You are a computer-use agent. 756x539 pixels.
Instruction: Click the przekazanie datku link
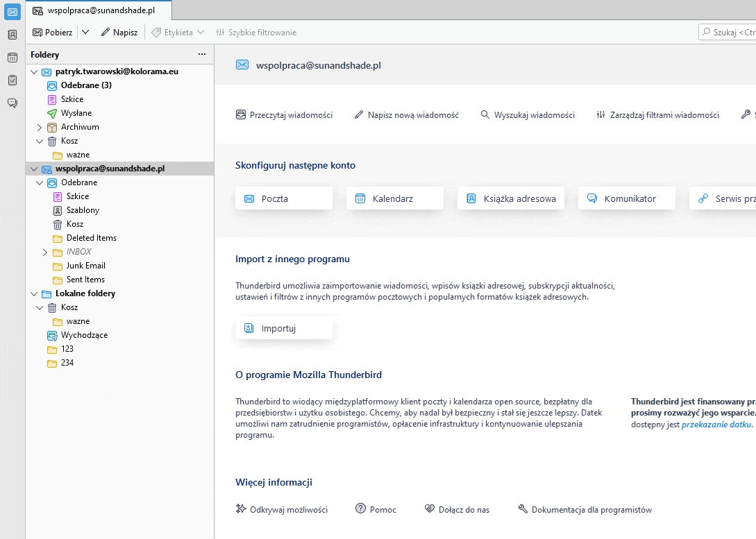click(x=716, y=425)
